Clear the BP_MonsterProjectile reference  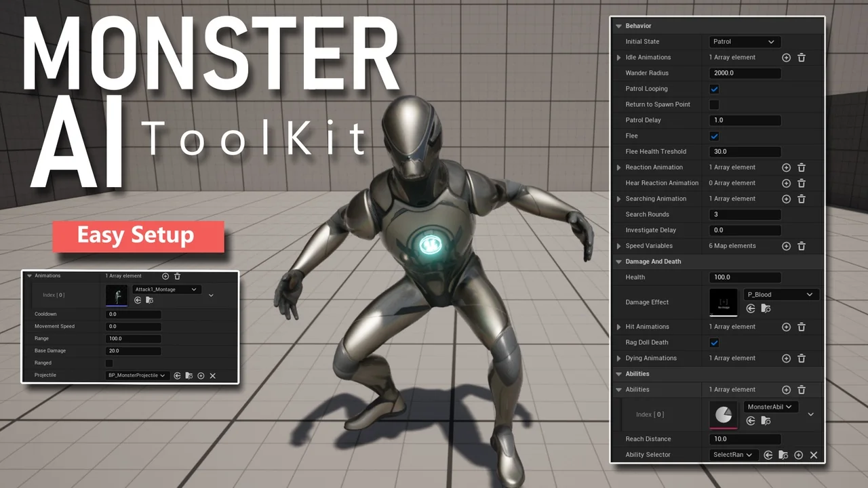point(212,375)
